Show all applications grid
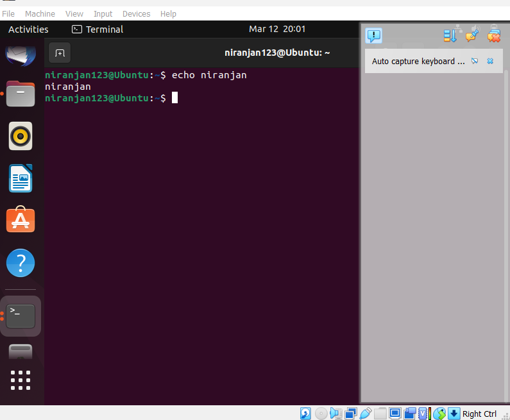This screenshot has height=420, width=510. (x=21, y=380)
